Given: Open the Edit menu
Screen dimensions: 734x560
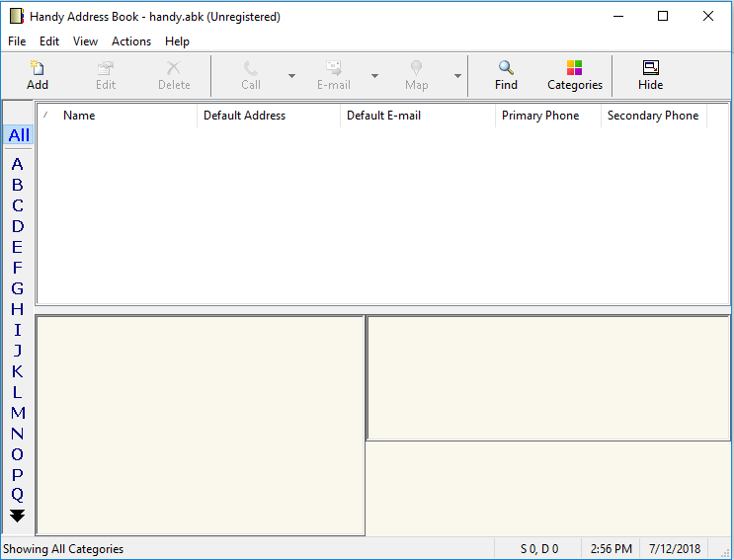Looking at the screenshot, I should click(x=49, y=41).
